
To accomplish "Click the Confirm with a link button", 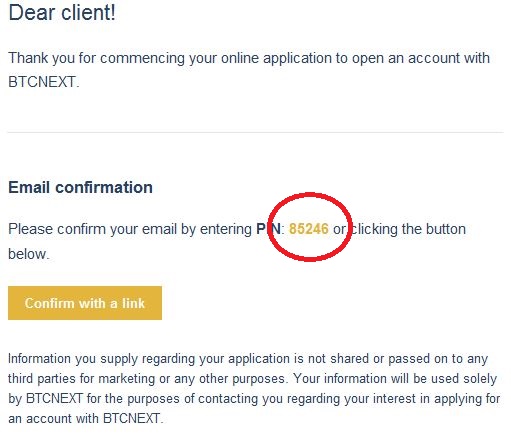I will point(85,303).
